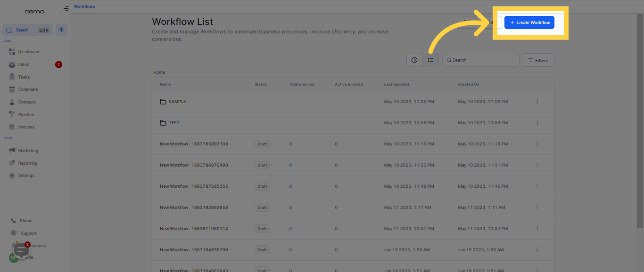Screen dimensions: 644x272
Task: Switch to the Workflows tab
Action: pyautogui.click(x=84, y=7)
